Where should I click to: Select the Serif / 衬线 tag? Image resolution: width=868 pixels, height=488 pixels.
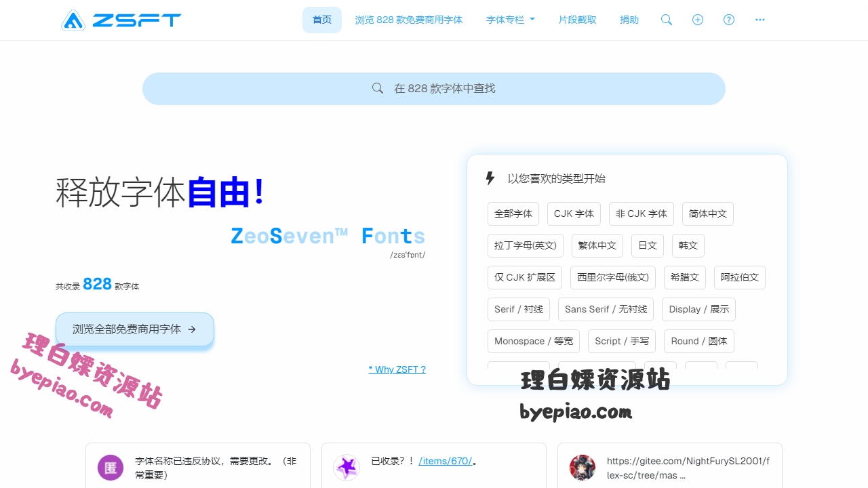pyautogui.click(x=519, y=309)
